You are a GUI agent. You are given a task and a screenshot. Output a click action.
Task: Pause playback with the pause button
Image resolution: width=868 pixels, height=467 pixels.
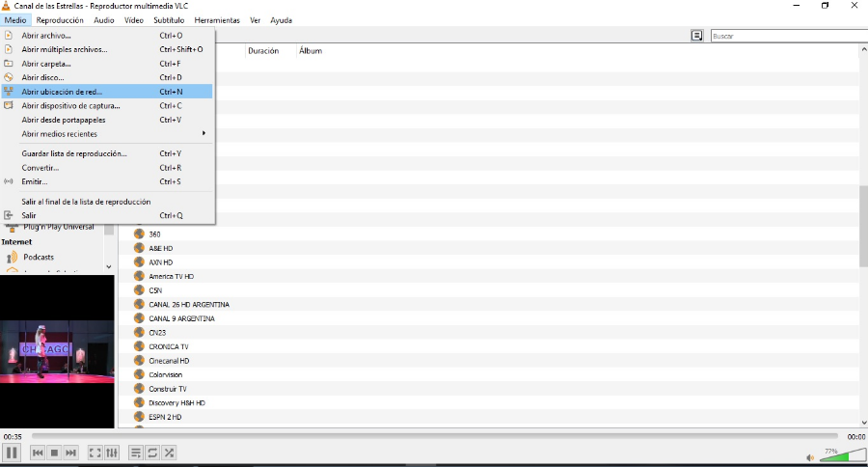(x=12, y=453)
